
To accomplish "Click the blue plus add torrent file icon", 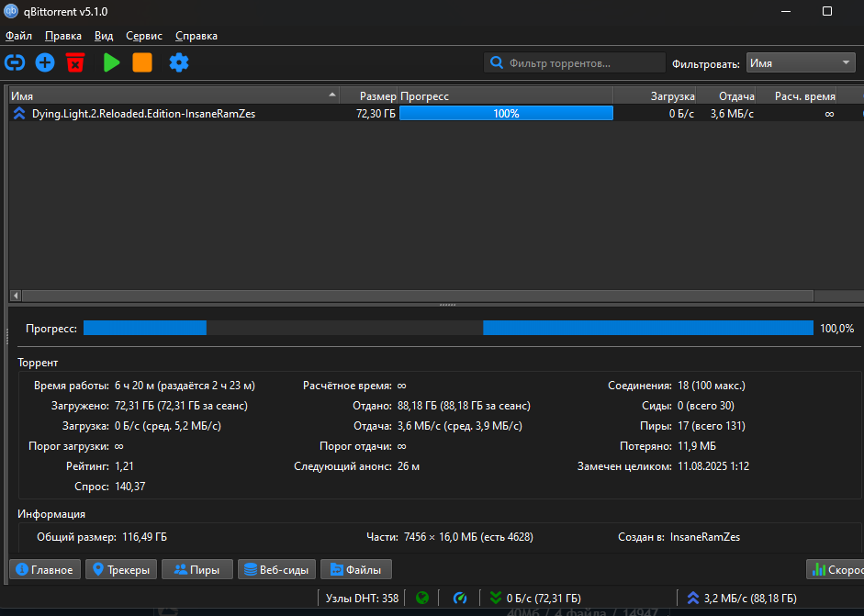I will click(x=45, y=62).
